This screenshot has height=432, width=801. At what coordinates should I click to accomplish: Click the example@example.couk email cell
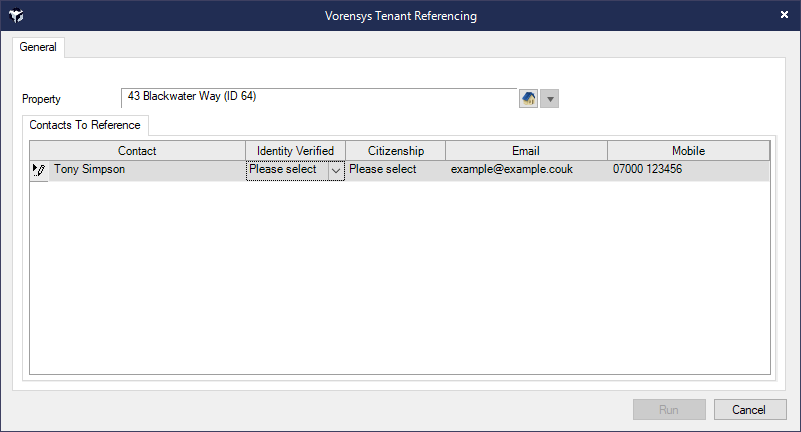coord(526,170)
